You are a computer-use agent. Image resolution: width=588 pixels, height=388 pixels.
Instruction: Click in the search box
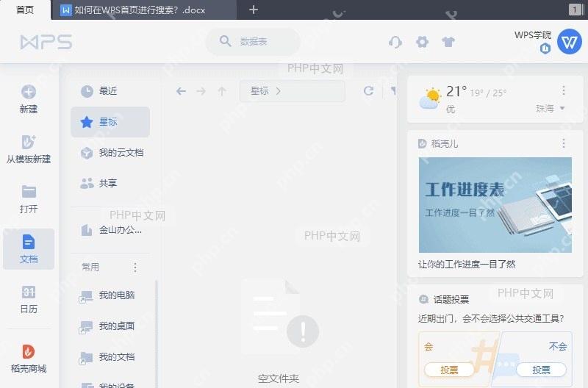tap(253, 42)
